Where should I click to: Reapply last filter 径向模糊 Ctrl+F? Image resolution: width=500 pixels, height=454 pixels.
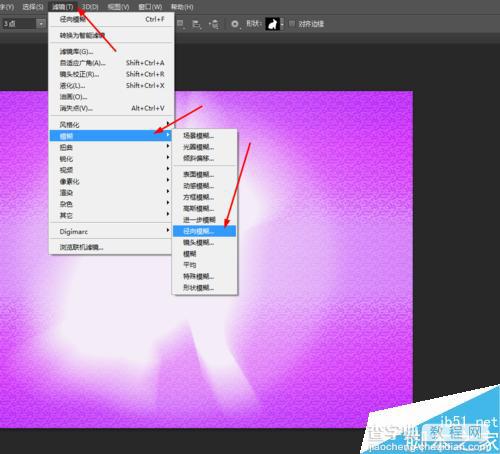[x=111, y=19]
